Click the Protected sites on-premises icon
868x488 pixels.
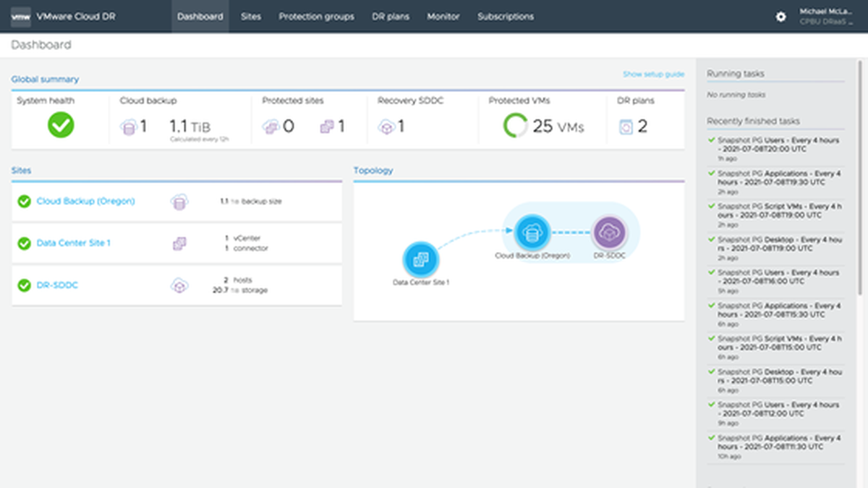327,127
